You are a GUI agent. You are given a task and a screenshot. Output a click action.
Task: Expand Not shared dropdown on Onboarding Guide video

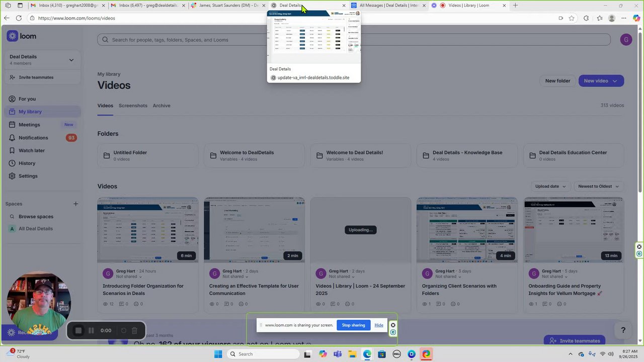555,277
